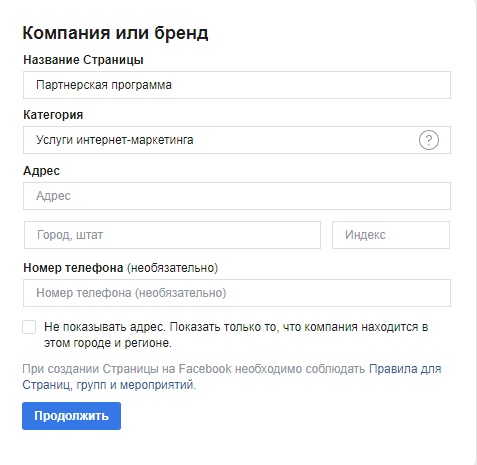Viewport: 477px width, 465px height.
Task: Click the 'Название Страницы' label
Action: click(83, 60)
